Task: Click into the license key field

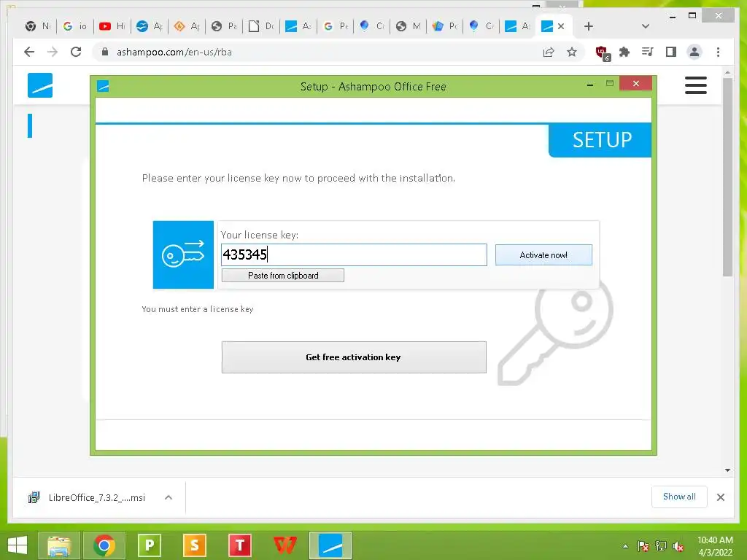Action: pos(354,254)
